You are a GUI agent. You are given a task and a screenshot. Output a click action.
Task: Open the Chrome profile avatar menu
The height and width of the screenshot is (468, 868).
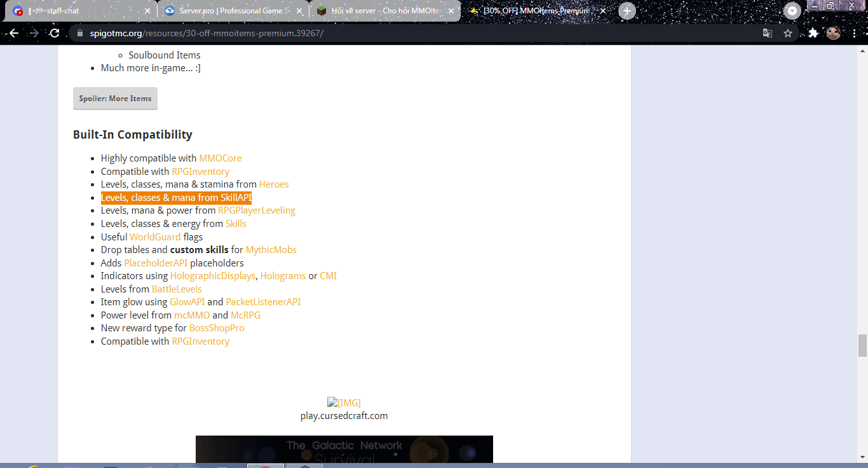tap(834, 33)
